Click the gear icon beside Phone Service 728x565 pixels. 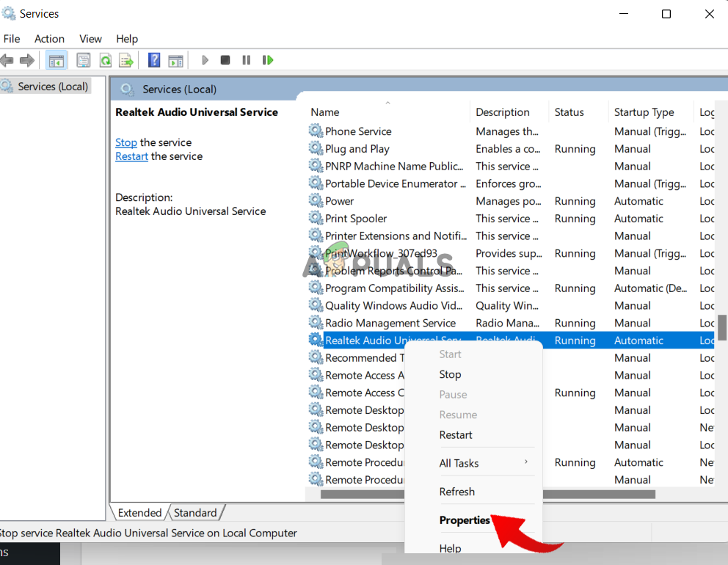316,131
